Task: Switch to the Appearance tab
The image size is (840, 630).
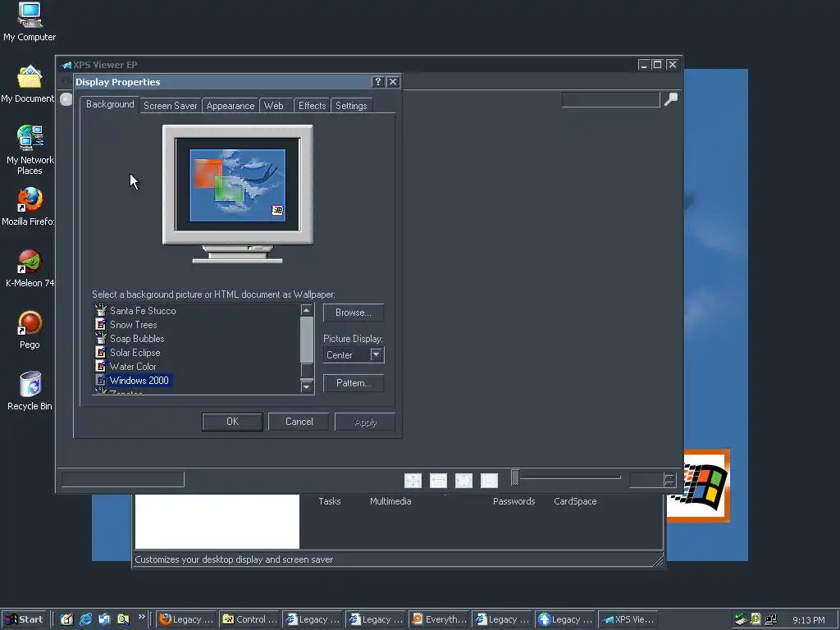Action: coord(231,106)
